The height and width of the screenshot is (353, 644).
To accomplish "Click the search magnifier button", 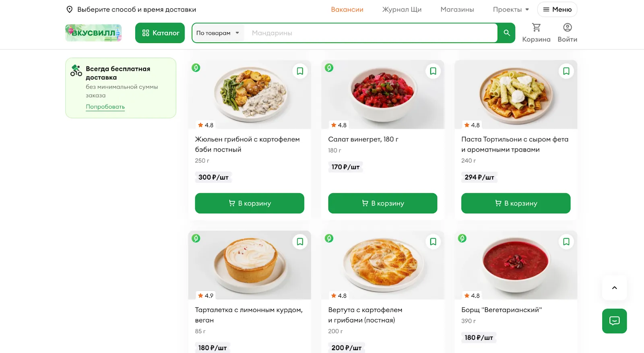I will pyautogui.click(x=506, y=33).
